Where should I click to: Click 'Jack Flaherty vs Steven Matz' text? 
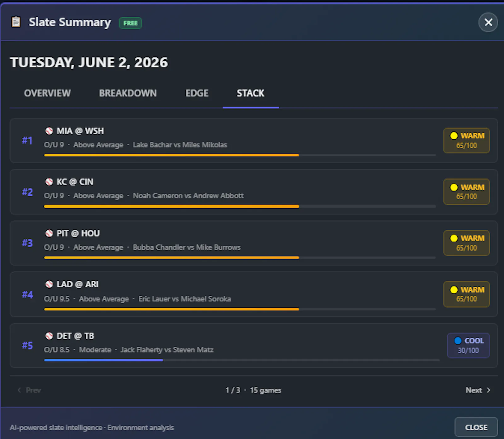point(167,350)
